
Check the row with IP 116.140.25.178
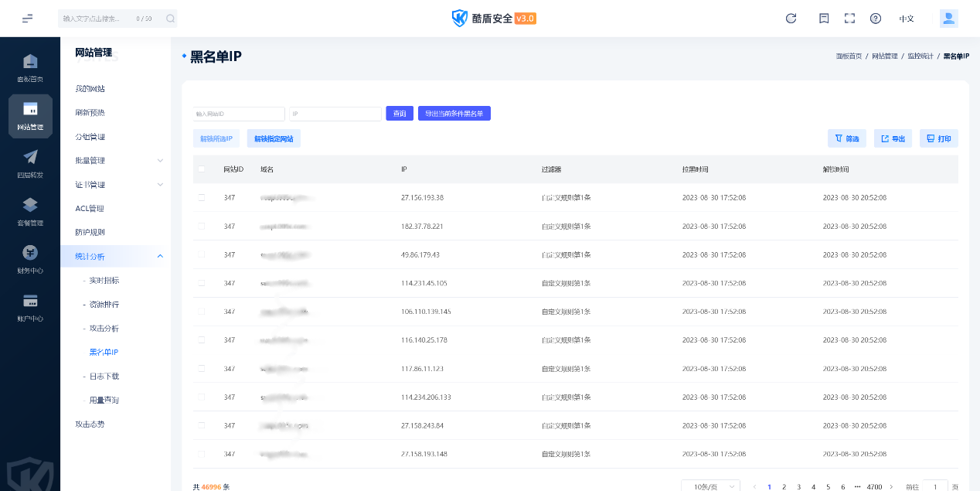pos(202,339)
